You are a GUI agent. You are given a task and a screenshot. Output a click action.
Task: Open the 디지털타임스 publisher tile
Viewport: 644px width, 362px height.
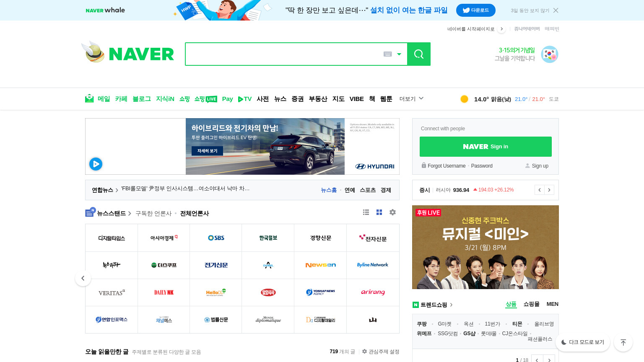(x=112, y=238)
